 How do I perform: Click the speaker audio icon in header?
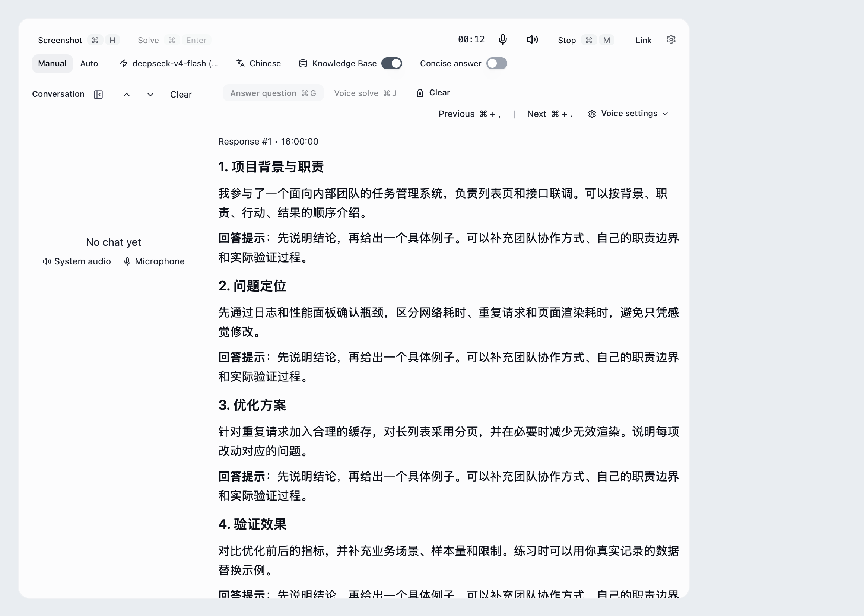(x=532, y=39)
